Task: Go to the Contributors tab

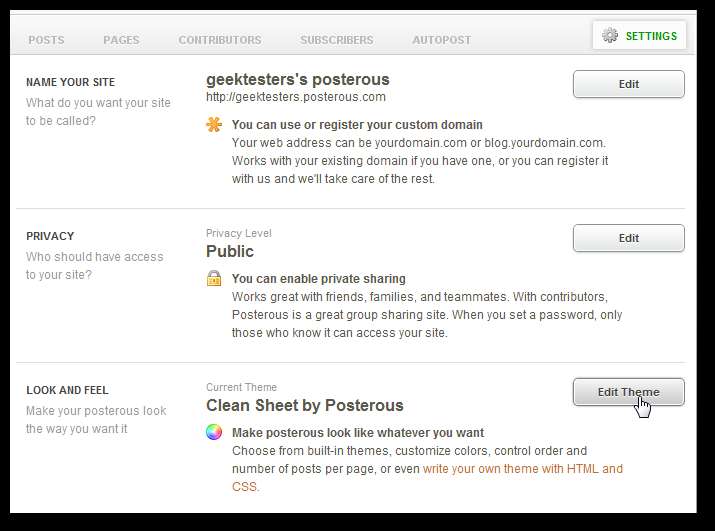Action: (x=219, y=40)
